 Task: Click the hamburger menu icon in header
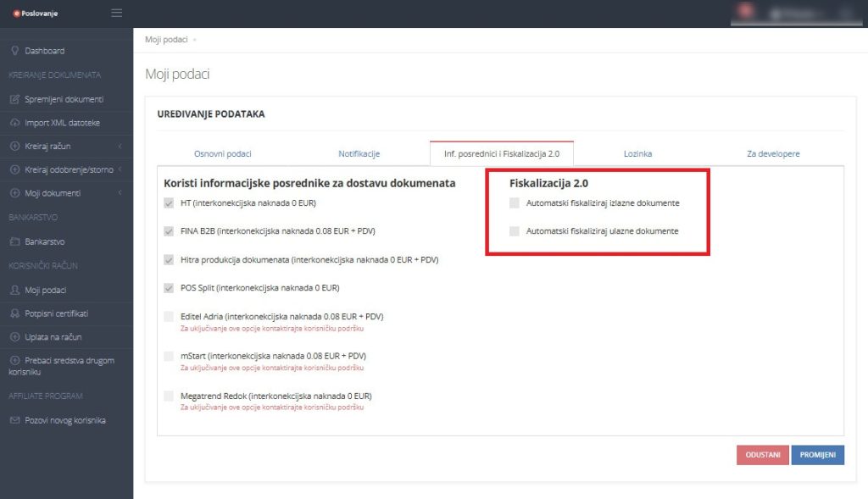tap(116, 14)
